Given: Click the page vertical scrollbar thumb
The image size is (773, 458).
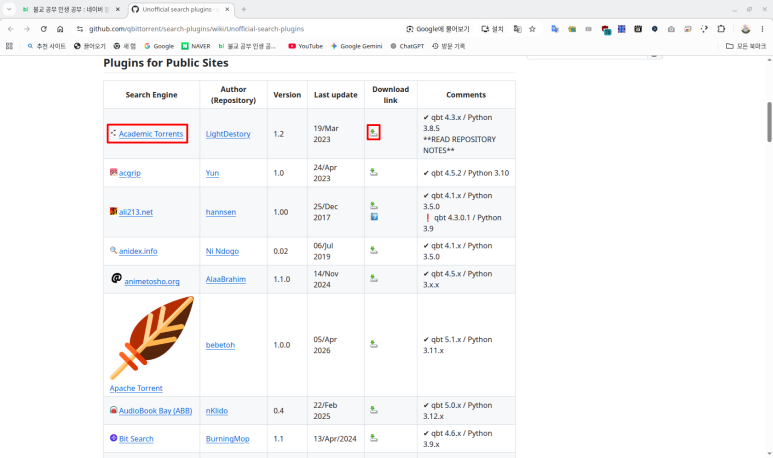Looking at the screenshot, I should (x=769, y=122).
